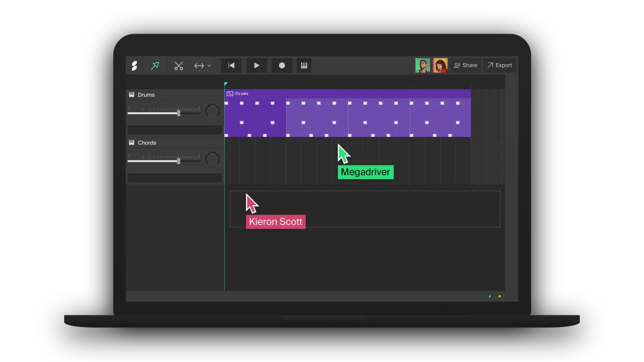644x362 pixels.
Task: Open the piano keyboard instrument view
Action: point(303,65)
